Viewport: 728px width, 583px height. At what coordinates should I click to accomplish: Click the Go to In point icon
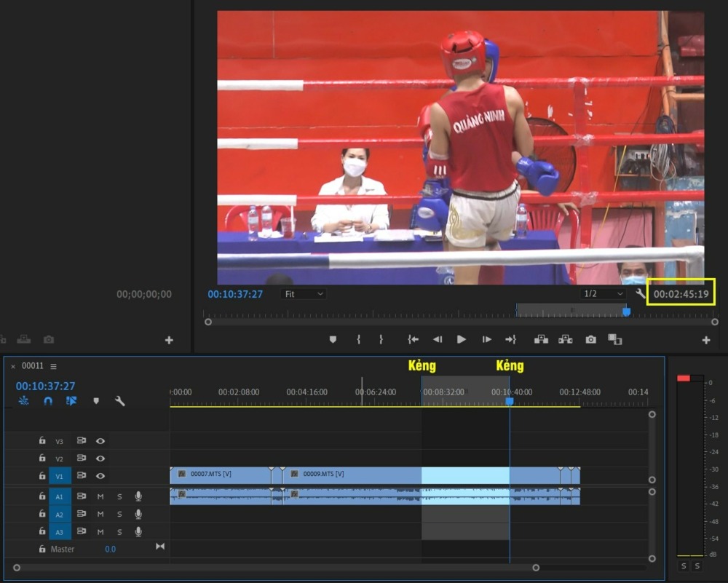[x=413, y=339]
